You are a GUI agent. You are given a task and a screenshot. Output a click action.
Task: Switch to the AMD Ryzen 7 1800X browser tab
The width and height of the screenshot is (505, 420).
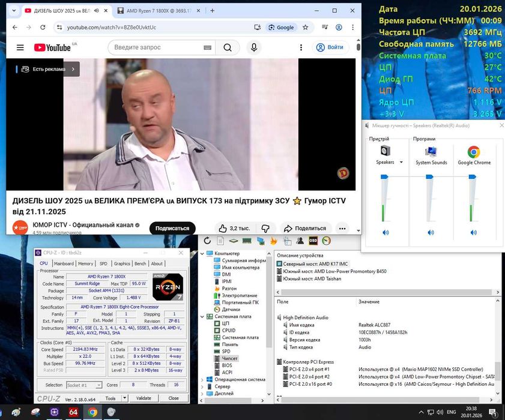coord(157,11)
